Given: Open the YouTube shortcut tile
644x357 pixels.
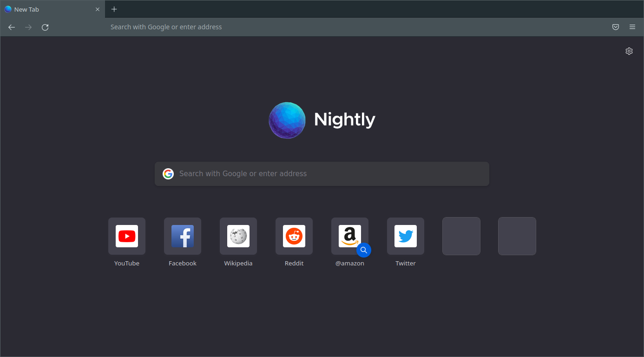Looking at the screenshot, I should tap(127, 236).
